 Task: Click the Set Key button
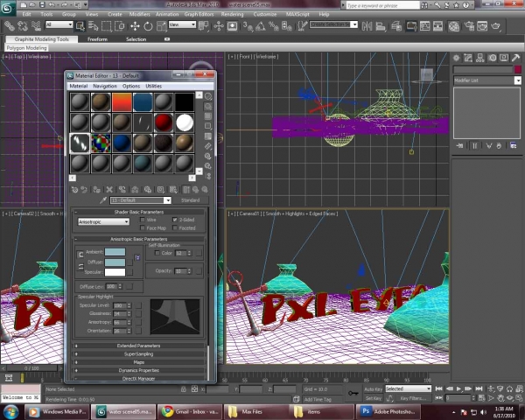(374, 399)
